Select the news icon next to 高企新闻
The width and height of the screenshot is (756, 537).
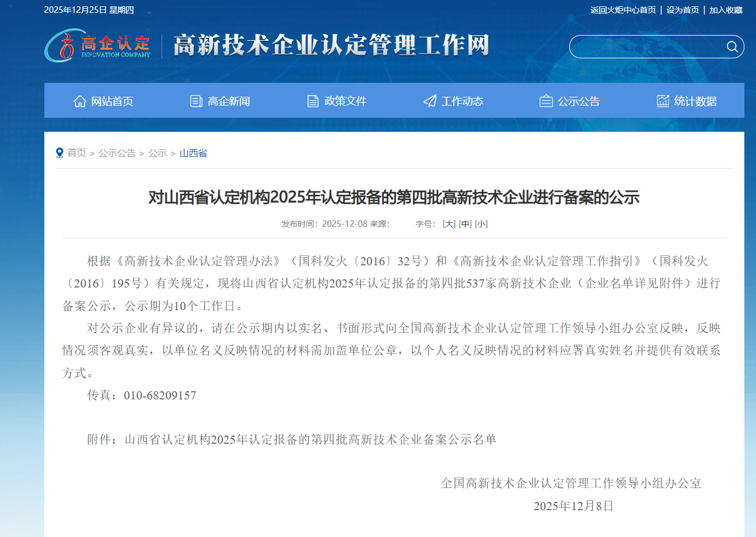click(x=195, y=100)
